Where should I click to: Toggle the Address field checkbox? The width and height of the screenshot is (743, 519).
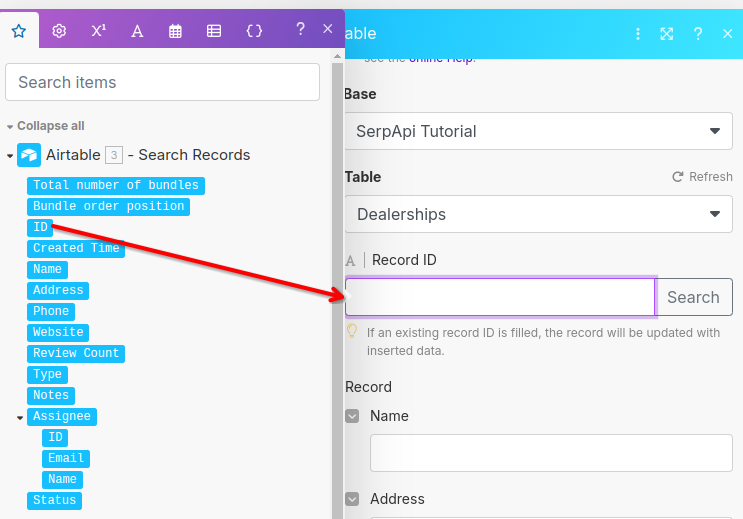352,499
